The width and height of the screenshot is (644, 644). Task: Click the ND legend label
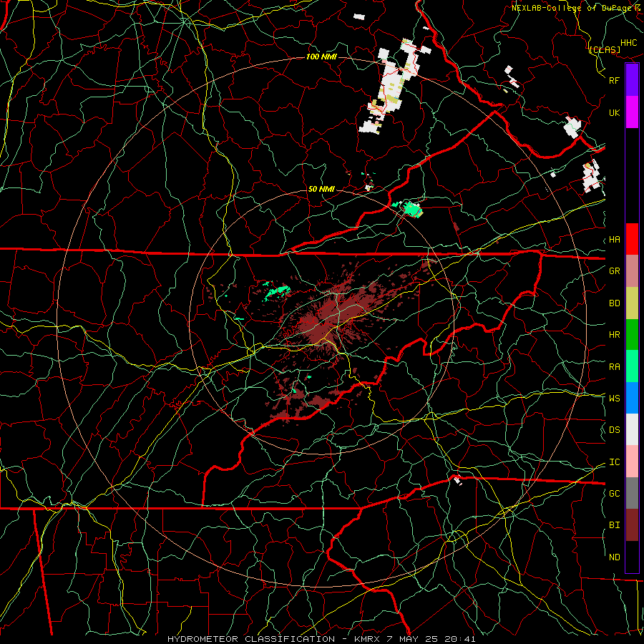614,557
